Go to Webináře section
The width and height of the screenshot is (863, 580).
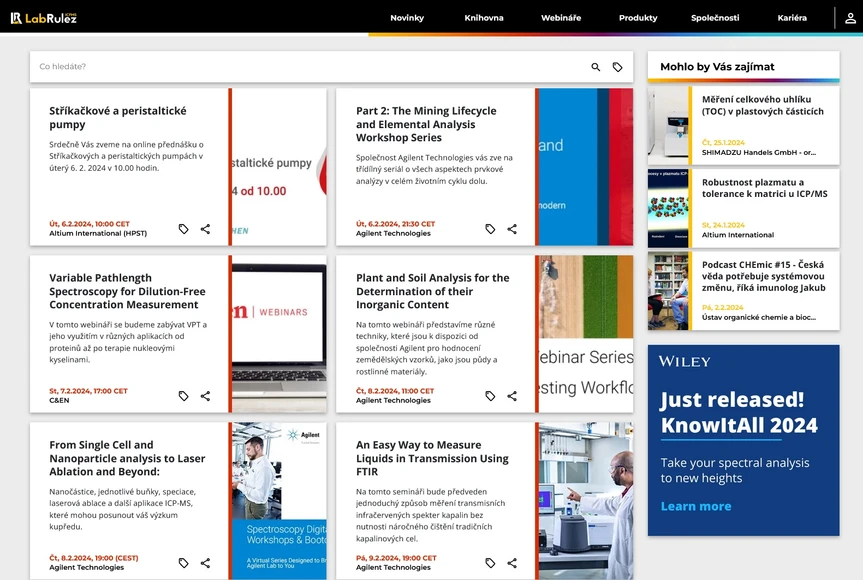(x=561, y=18)
